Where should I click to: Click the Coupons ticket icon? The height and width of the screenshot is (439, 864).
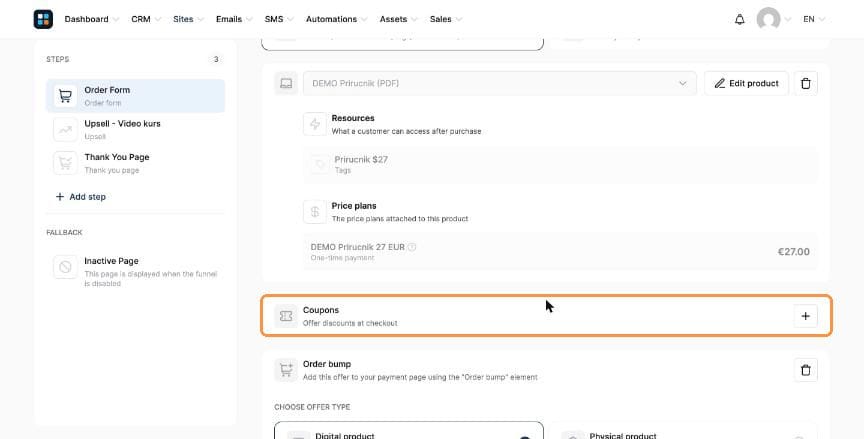pyautogui.click(x=286, y=316)
